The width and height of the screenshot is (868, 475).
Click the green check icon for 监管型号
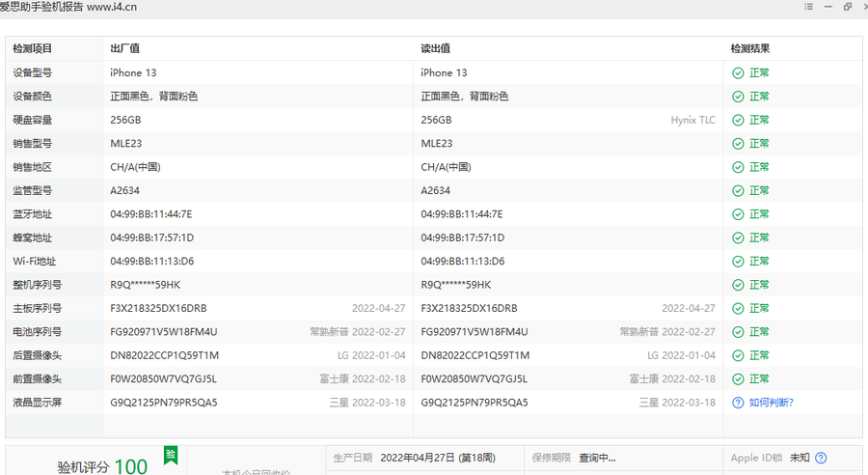[x=738, y=190]
